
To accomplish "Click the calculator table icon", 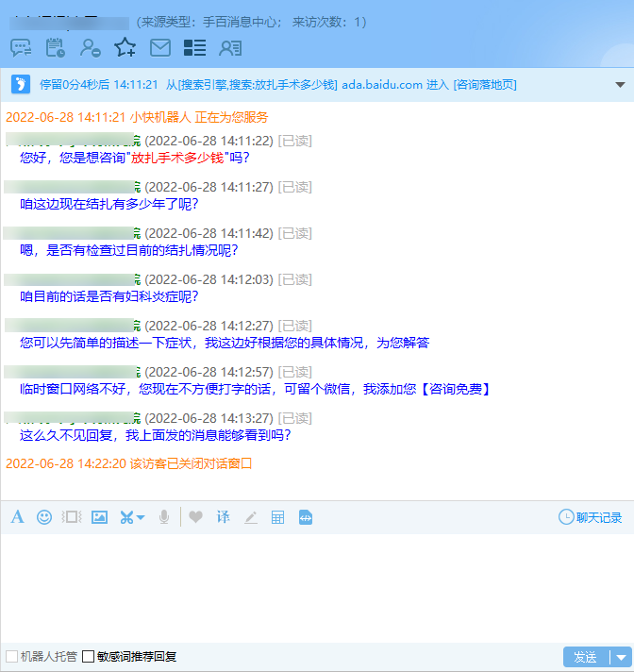I will pos(277,517).
